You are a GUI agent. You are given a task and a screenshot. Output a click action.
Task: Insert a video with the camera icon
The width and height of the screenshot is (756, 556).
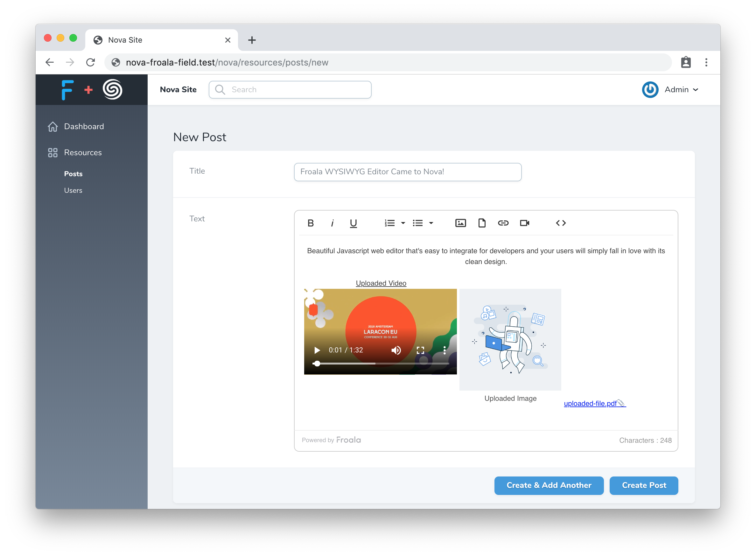(x=525, y=223)
